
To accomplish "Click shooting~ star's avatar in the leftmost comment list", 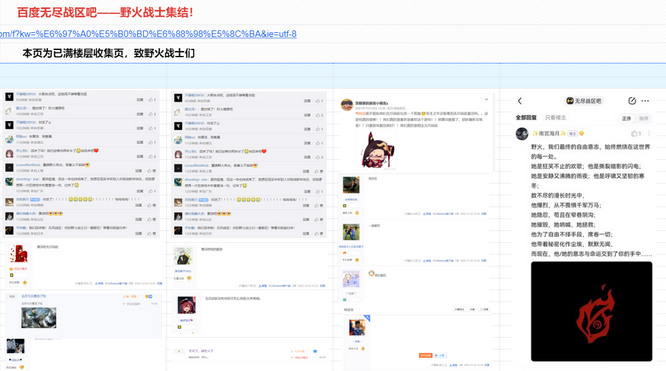I will [9, 181].
